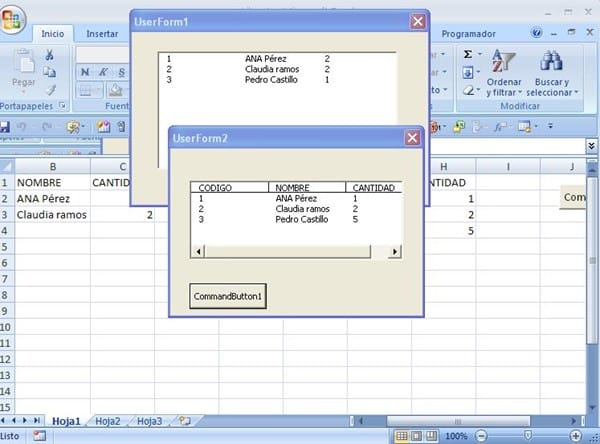The image size is (600, 444).
Task: Click the 100% zoom level
Action: click(x=456, y=436)
